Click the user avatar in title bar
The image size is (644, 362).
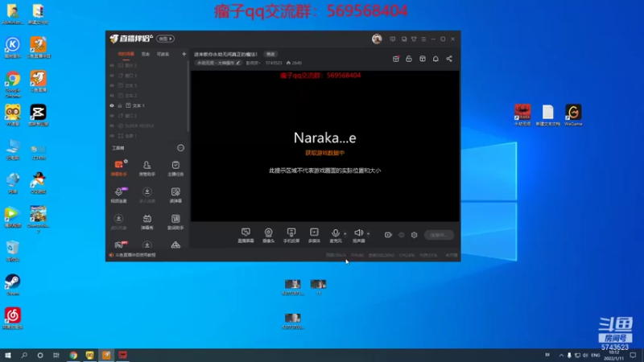pos(377,39)
